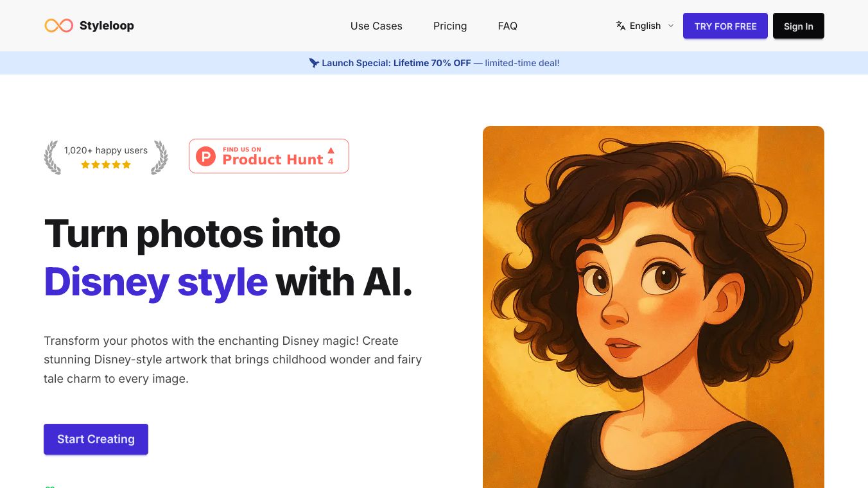Click the right laurel wreath icon
The width and height of the screenshot is (868, 488).
coord(159,157)
